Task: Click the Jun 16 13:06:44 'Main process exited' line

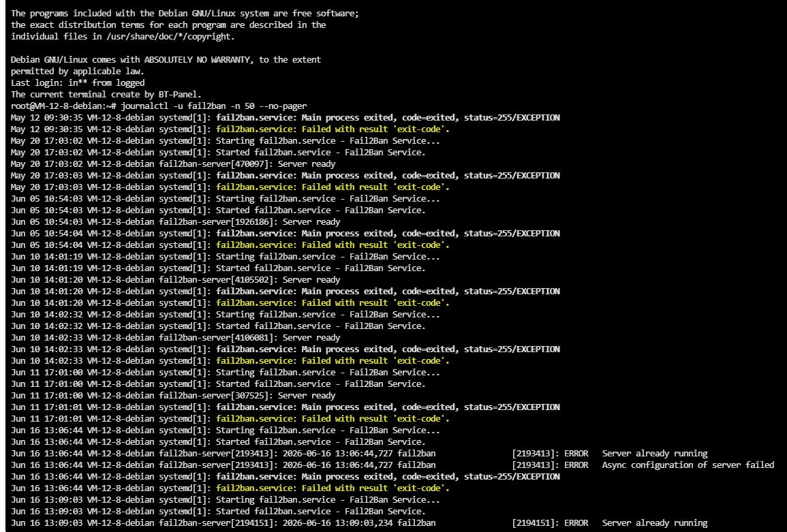Action: [285, 476]
